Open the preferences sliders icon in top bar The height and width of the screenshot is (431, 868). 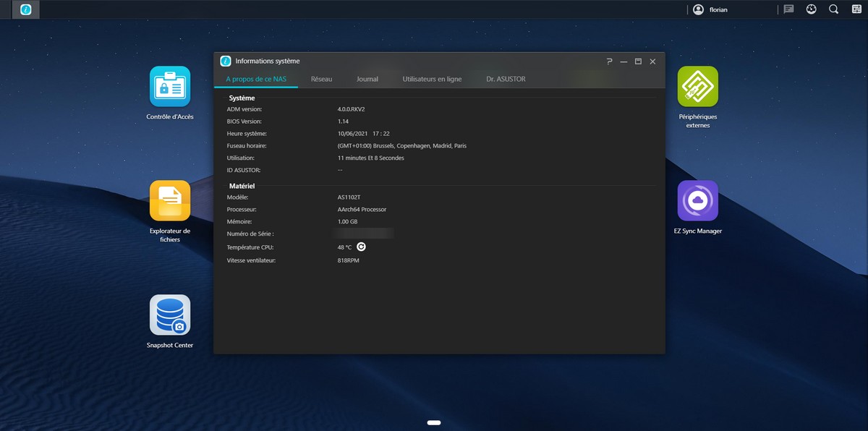point(856,9)
